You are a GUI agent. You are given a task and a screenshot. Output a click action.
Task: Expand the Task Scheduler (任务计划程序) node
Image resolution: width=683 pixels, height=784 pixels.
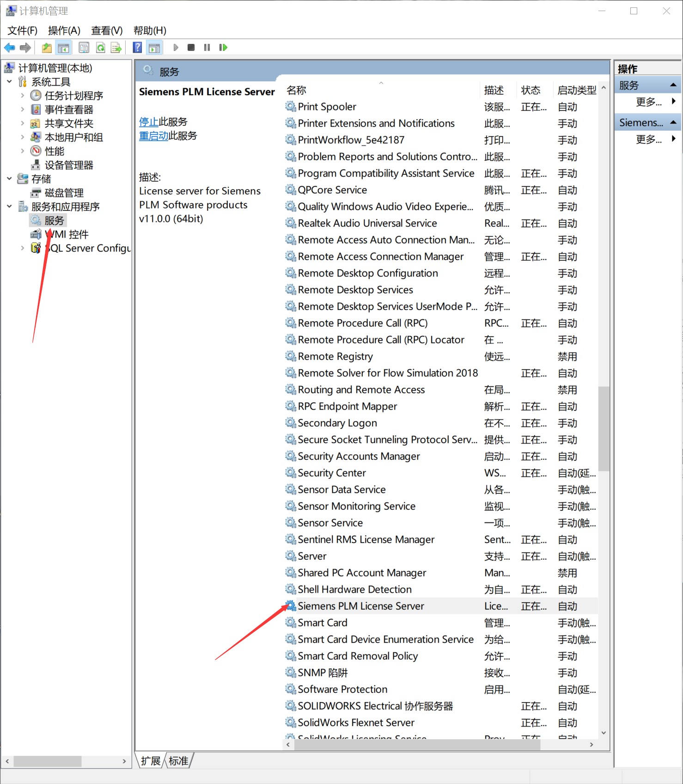click(x=22, y=96)
